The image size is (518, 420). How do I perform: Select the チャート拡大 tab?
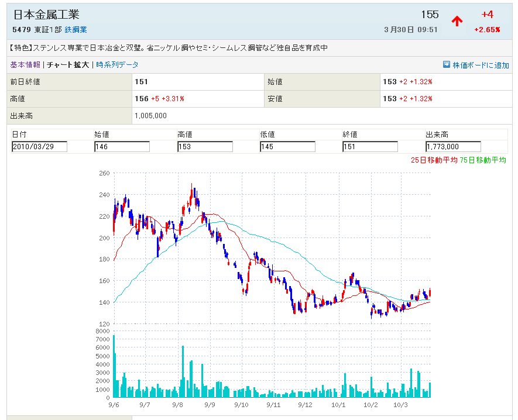(x=68, y=65)
